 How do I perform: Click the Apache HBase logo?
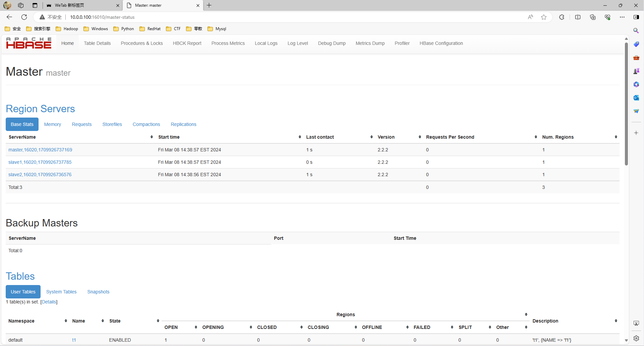[x=29, y=43]
